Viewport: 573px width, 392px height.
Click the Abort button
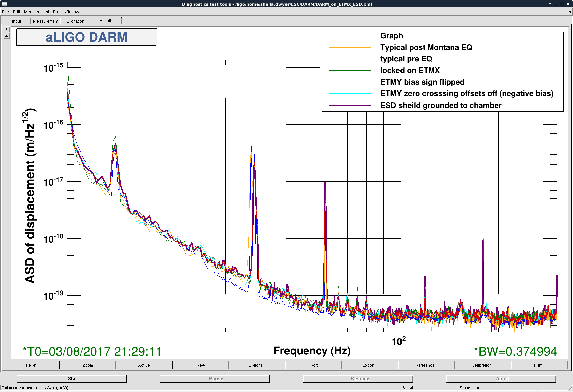pos(501,379)
